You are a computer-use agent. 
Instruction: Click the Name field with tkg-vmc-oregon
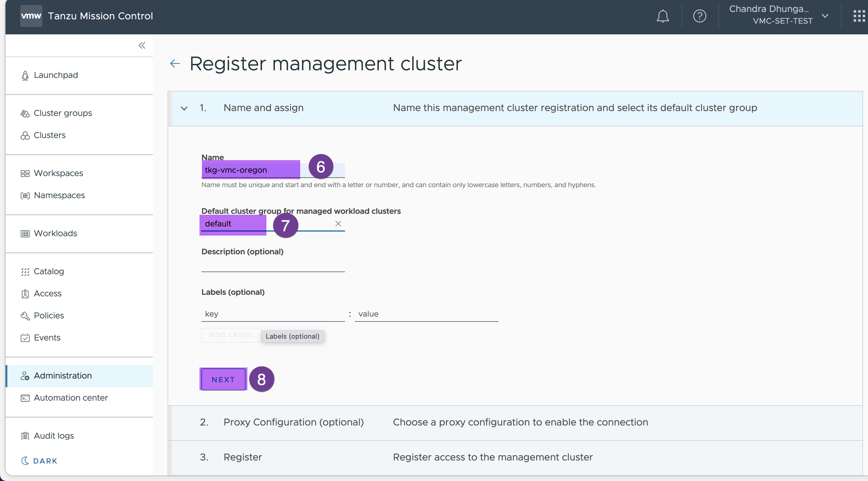click(x=273, y=170)
